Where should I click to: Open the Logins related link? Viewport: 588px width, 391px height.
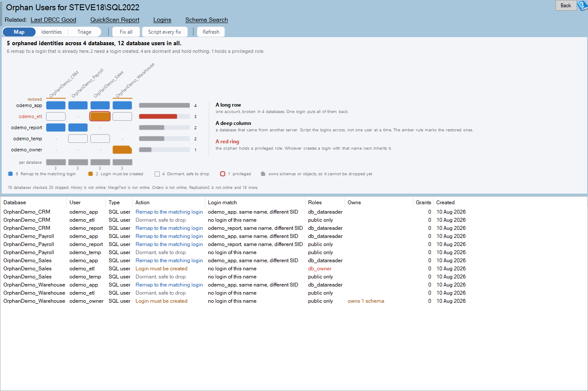point(162,20)
